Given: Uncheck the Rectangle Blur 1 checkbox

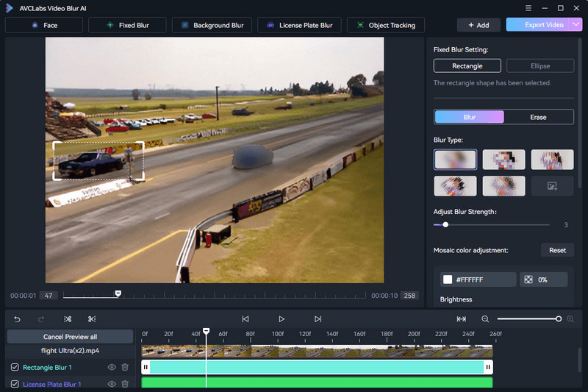Looking at the screenshot, I should [x=15, y=367].
